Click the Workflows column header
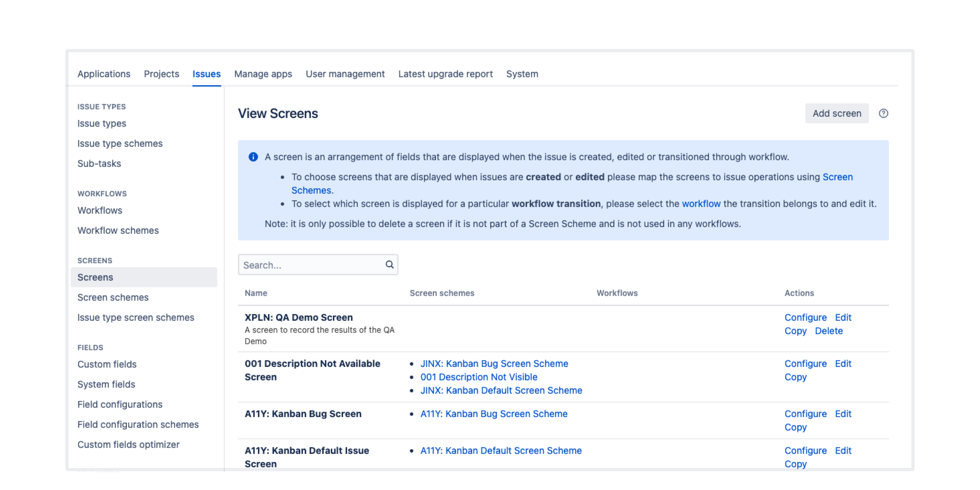The height and width of the screenshot is (490, 980). point(617,293)
